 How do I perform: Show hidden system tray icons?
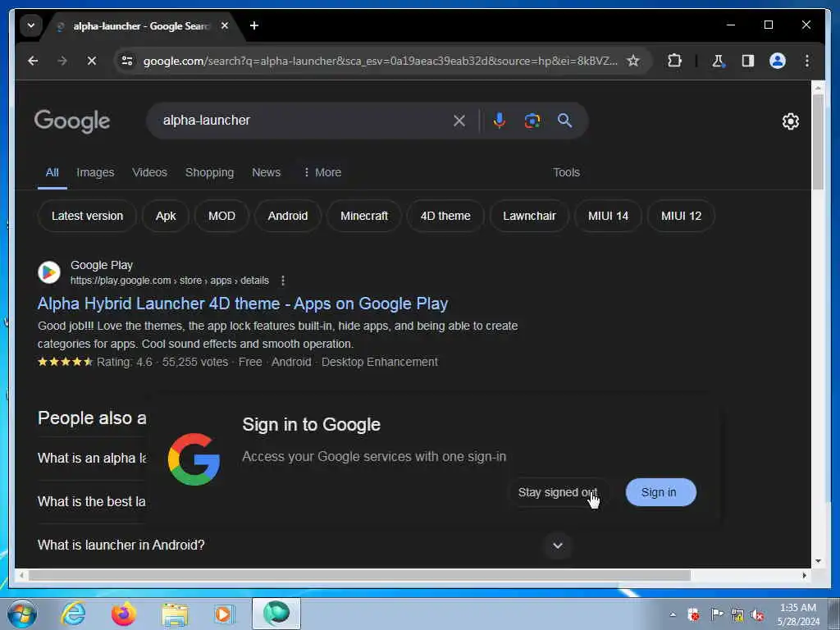pyautogui.click(x=673, y=614)
